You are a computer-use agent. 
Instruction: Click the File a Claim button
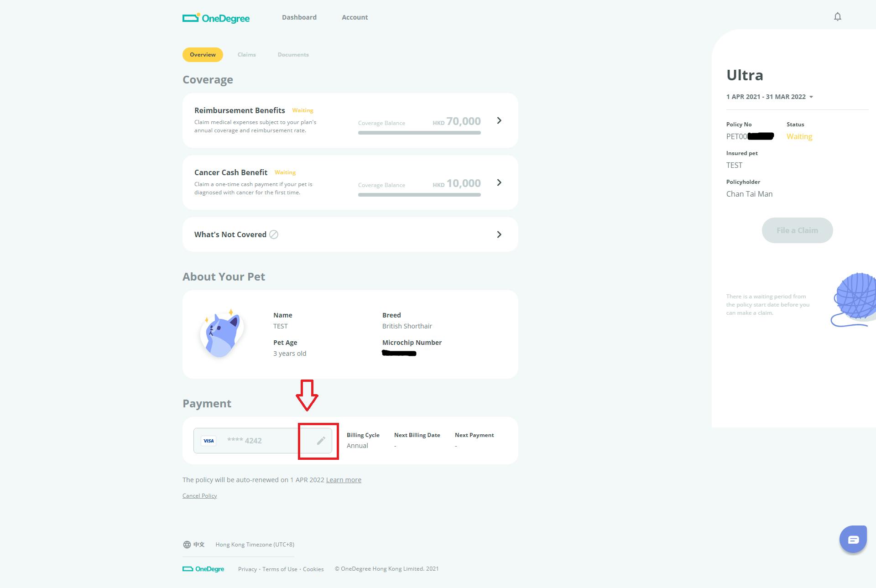point(797,230)
